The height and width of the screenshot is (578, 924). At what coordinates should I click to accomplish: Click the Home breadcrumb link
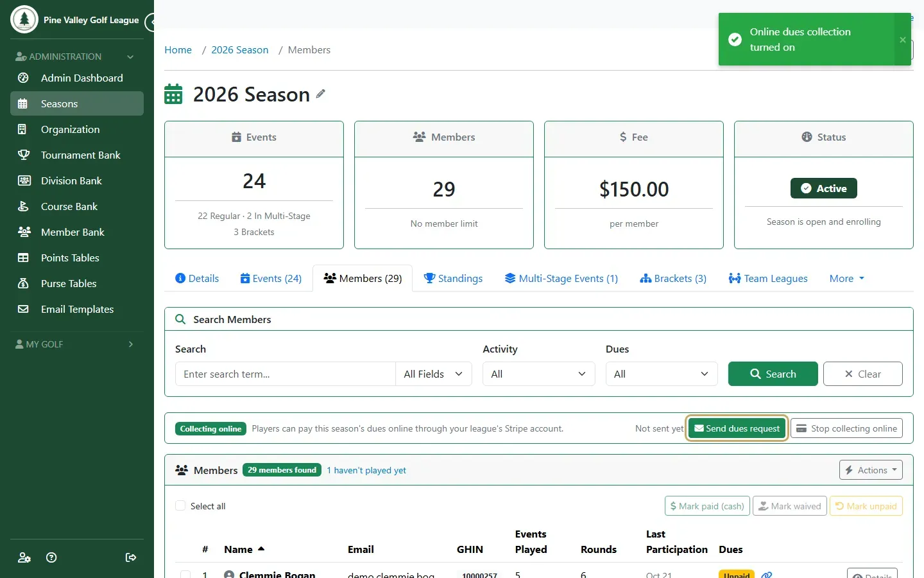click(x=178, y=50)
